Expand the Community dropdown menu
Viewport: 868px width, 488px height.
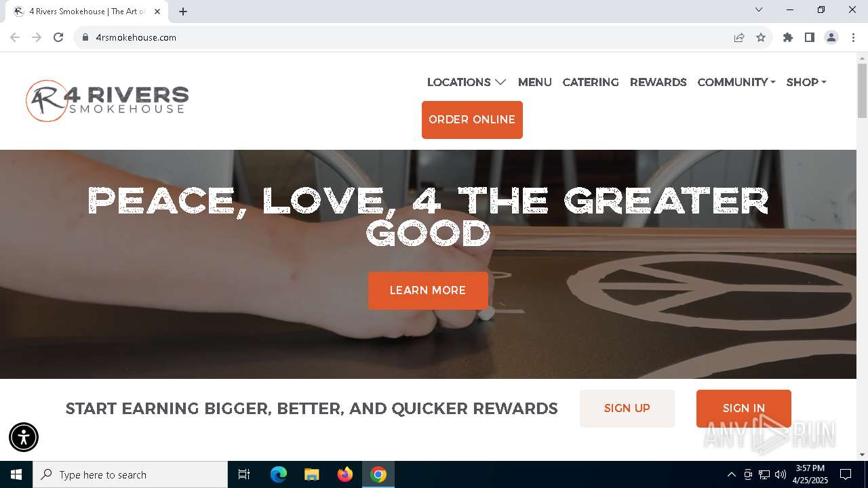(x=736, y=82)
